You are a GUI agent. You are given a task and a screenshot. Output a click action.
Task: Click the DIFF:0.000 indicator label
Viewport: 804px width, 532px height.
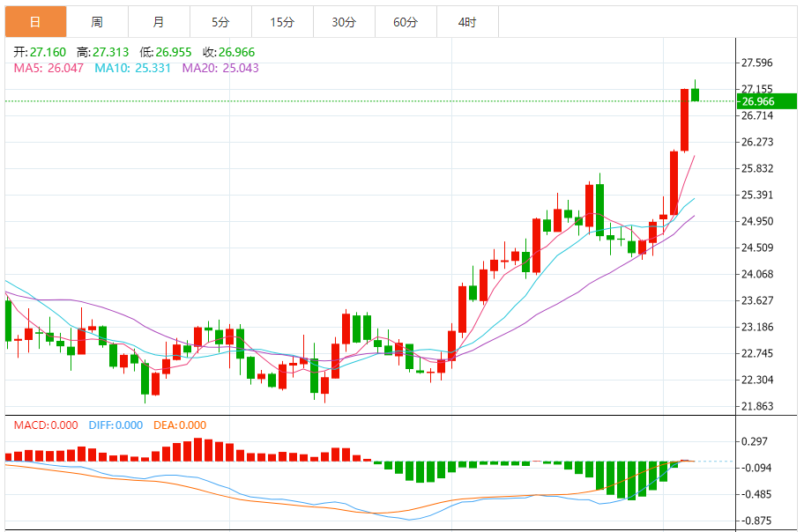pos(115,425)
